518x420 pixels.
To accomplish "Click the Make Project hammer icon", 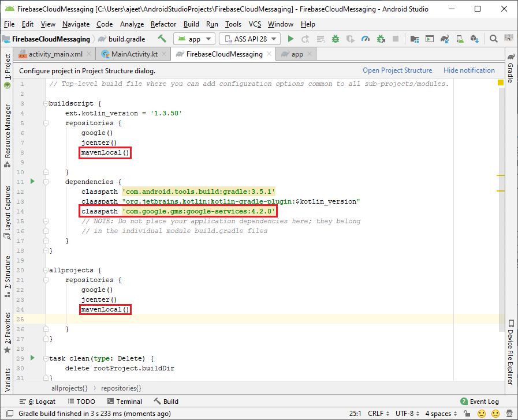I will coord(162,39).
